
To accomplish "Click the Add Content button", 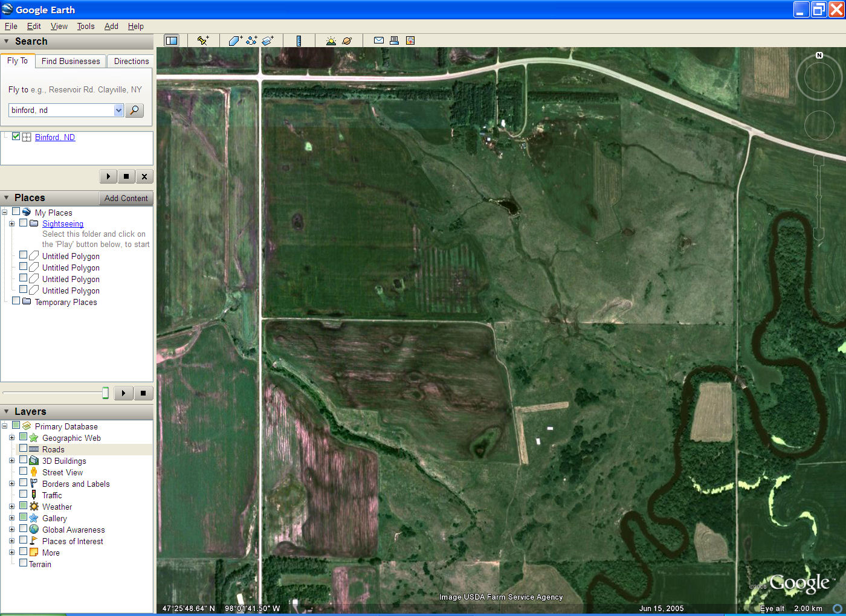I will [126, 198].
